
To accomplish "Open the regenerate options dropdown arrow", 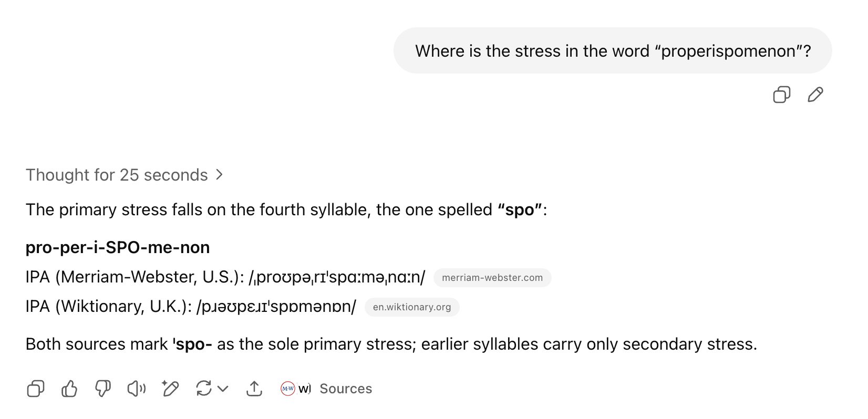I will [x=223, y=389].
